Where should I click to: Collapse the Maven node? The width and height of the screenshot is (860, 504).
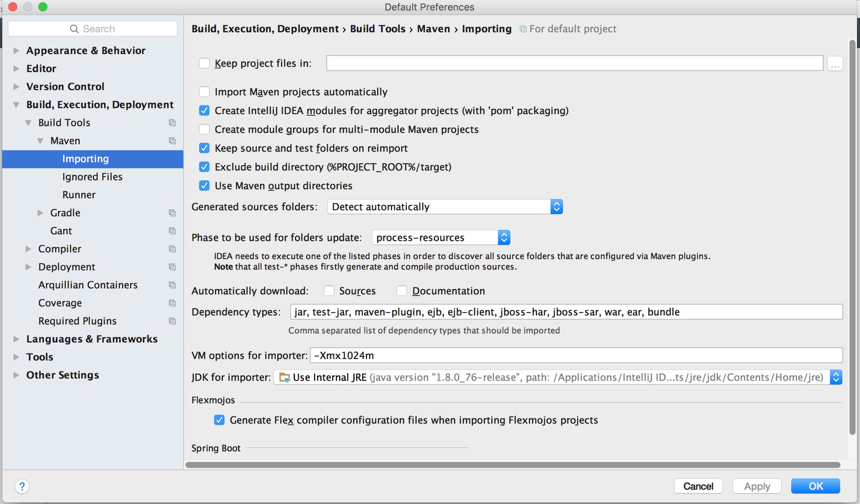(x=40, y=141)
